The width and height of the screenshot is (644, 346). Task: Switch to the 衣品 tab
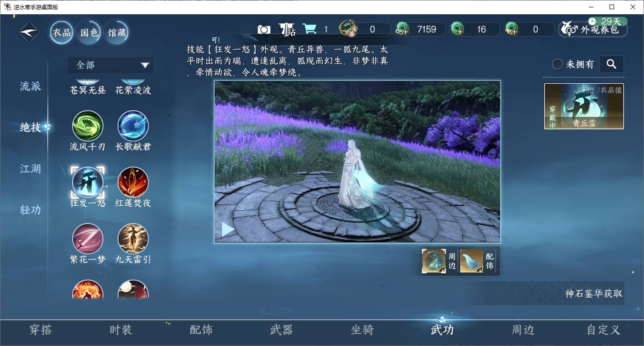tap(62, 33)
